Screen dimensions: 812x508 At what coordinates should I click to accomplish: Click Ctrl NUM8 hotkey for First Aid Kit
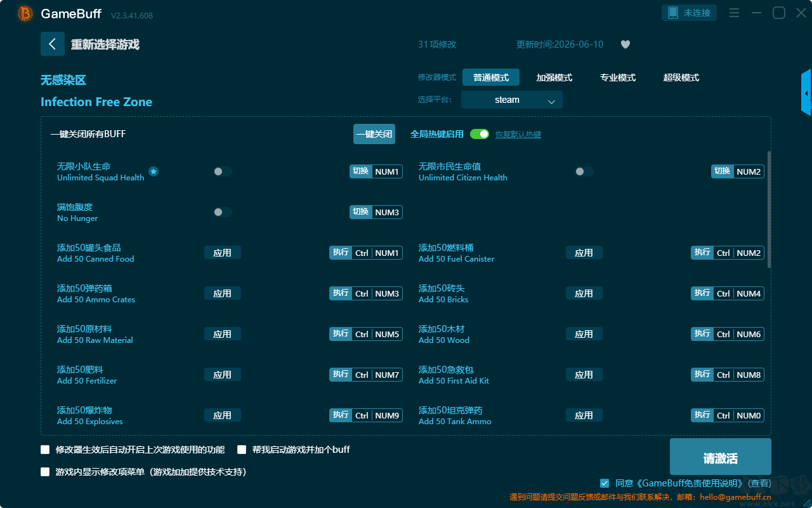pos(728,375)
